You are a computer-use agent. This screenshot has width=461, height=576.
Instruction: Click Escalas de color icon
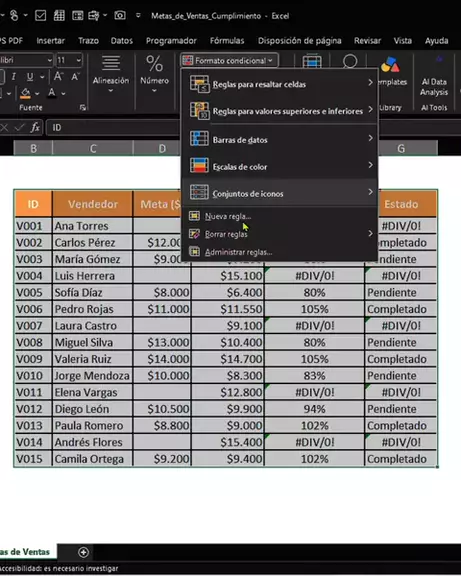pyautogui.click(x=199, y=166)
